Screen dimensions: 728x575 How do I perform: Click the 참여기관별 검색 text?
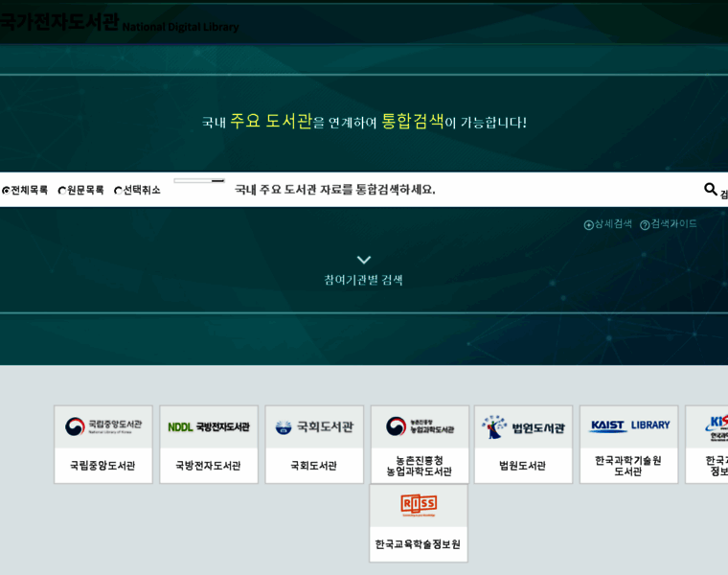point(364,280)
